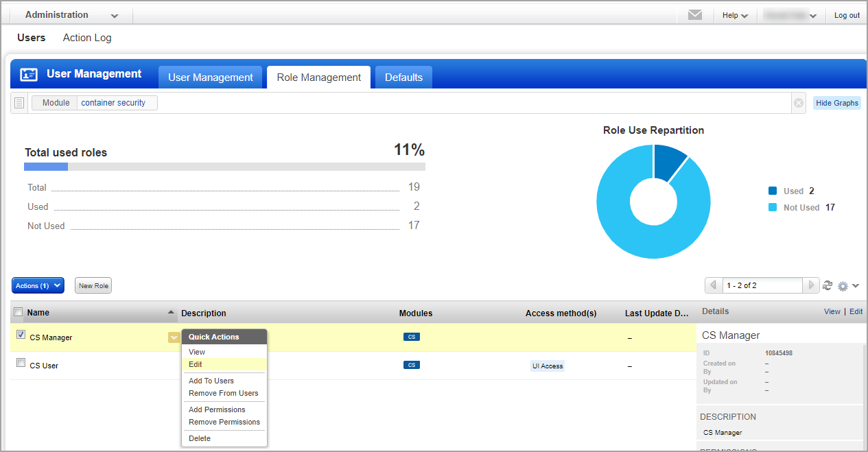
Task: Click the User Management badge icon in the banner
Action: click(x=27, y=73)
